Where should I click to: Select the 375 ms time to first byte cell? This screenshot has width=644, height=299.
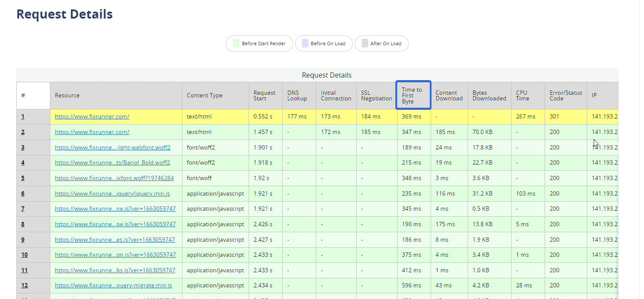click(414, 255)
